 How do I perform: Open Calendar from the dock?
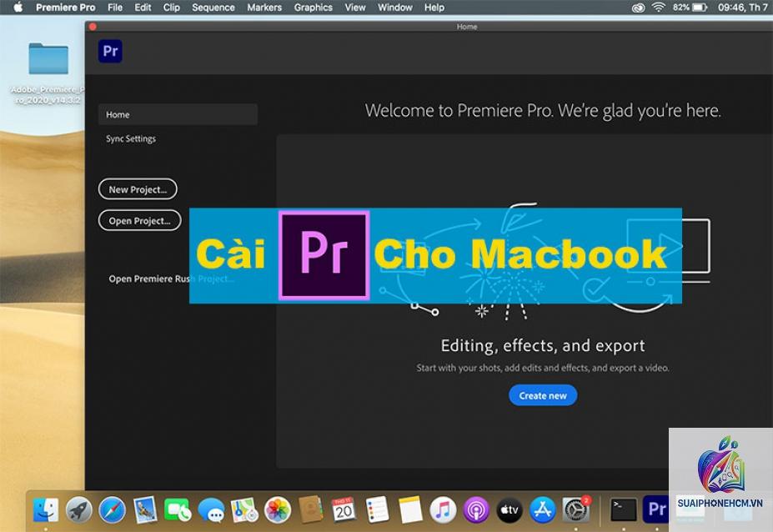pyautogui.click(x=344, y=509)
